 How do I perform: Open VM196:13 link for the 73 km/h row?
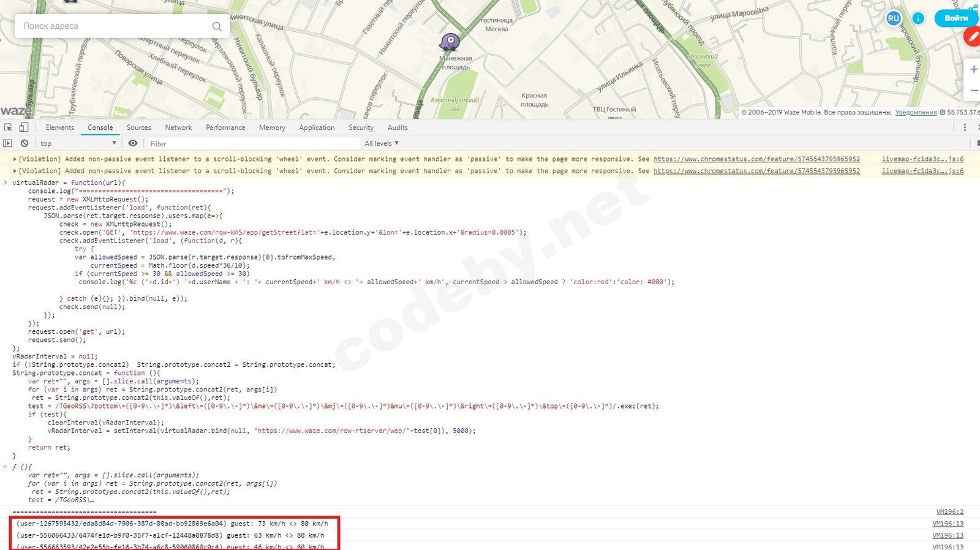point(948,524)
